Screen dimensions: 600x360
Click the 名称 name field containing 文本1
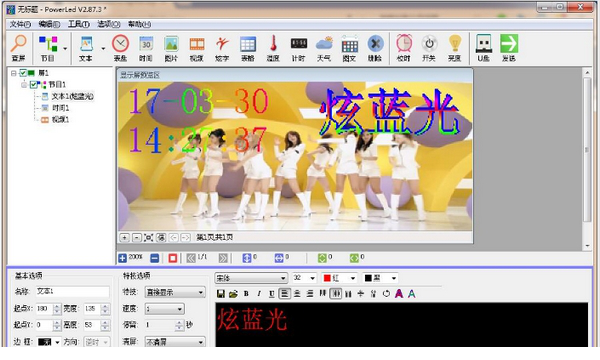[73, 292]
